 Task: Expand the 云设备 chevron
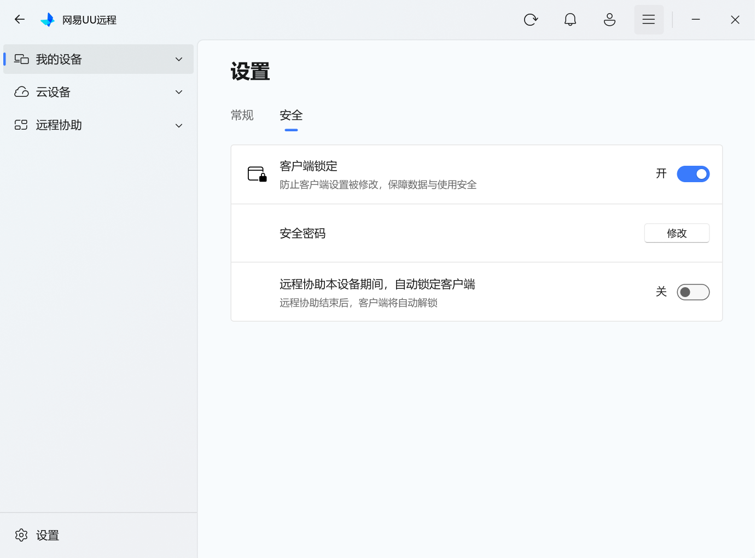coord(179,92)
